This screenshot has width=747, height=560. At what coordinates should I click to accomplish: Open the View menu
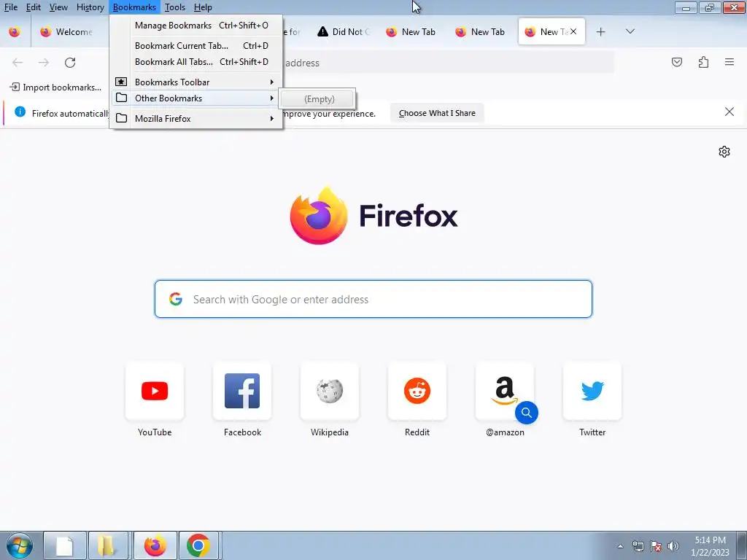click(58, 7)
